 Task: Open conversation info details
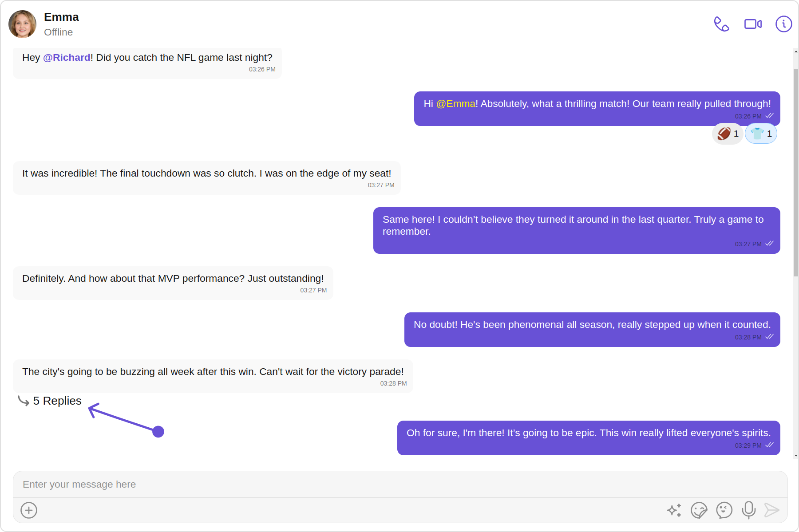click(x=783, y=24)
